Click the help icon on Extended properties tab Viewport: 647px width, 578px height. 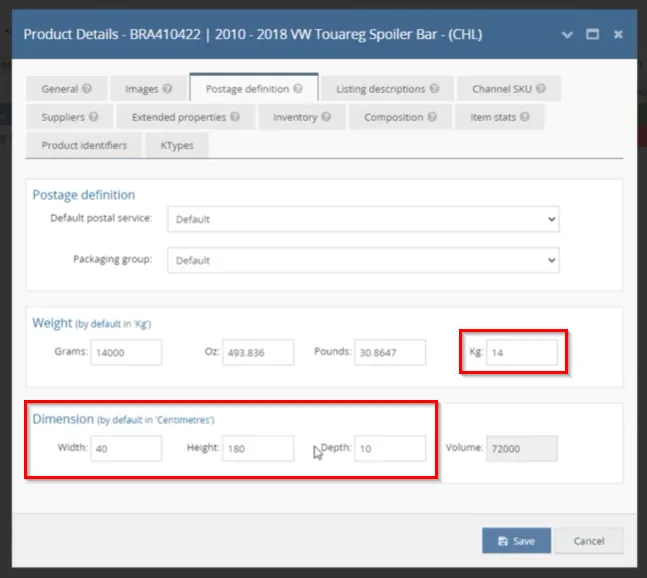(x=235, y=117)
